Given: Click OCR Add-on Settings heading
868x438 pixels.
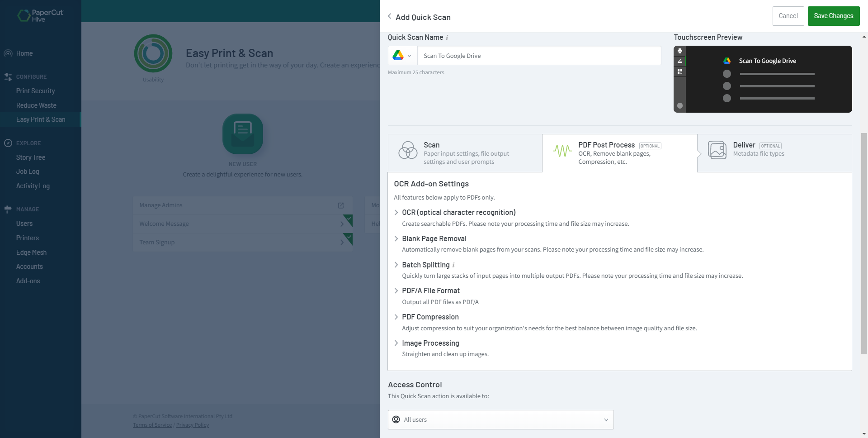Looking at the screenshot, I should click(431, 184).
